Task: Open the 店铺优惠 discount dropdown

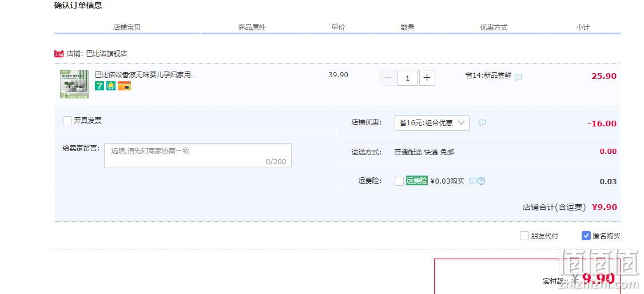Action: click(x=432, y=123)
